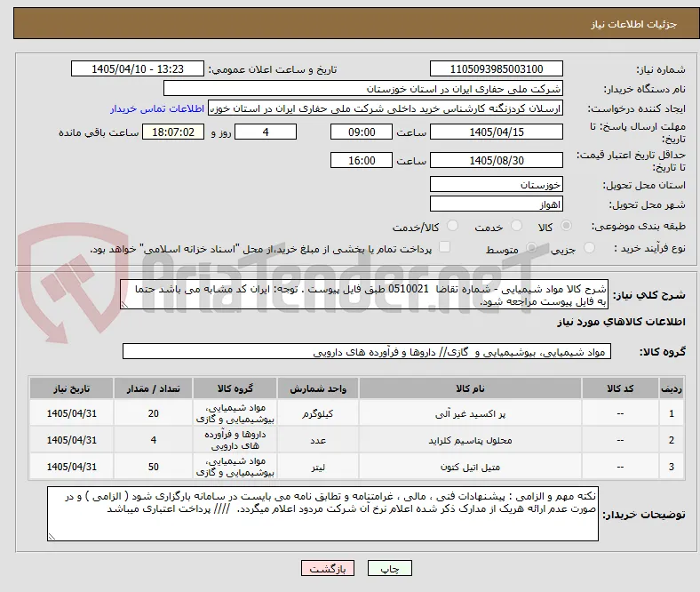
Task: Click quantity 20 in row 1
Action: pos(153,413)
